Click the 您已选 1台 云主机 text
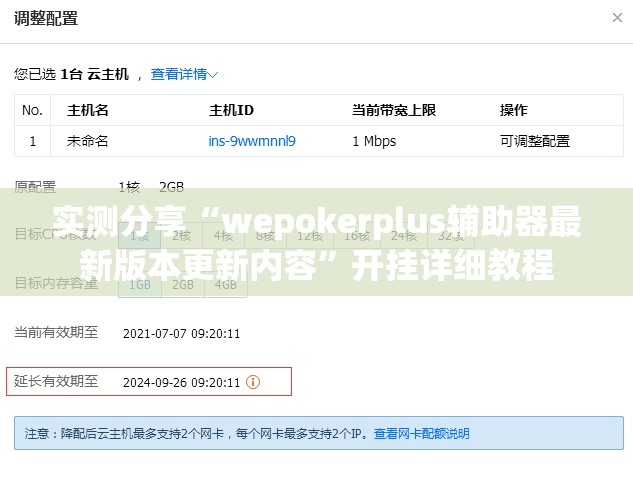Image resolution: width=633 pixels, height=485 pixels. 71,74
